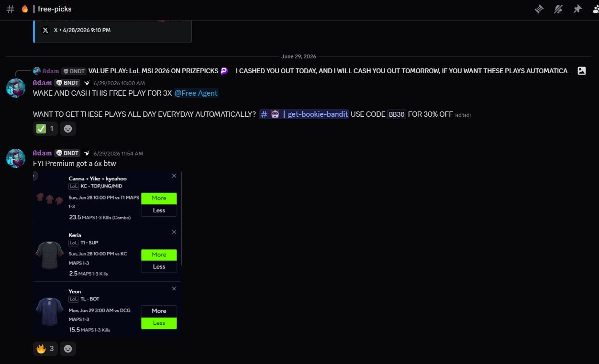This screenshot has width=599, height=364.
Task: Select More for Keria kills
Action: coord(159,254)
